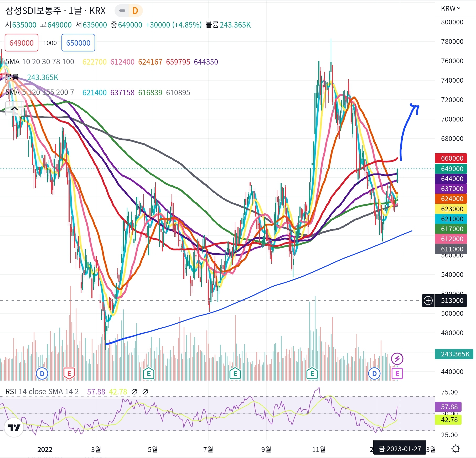Click the orange D interval badge next to the title
This screenshot has height=458, width=476.
coord(135,11)
